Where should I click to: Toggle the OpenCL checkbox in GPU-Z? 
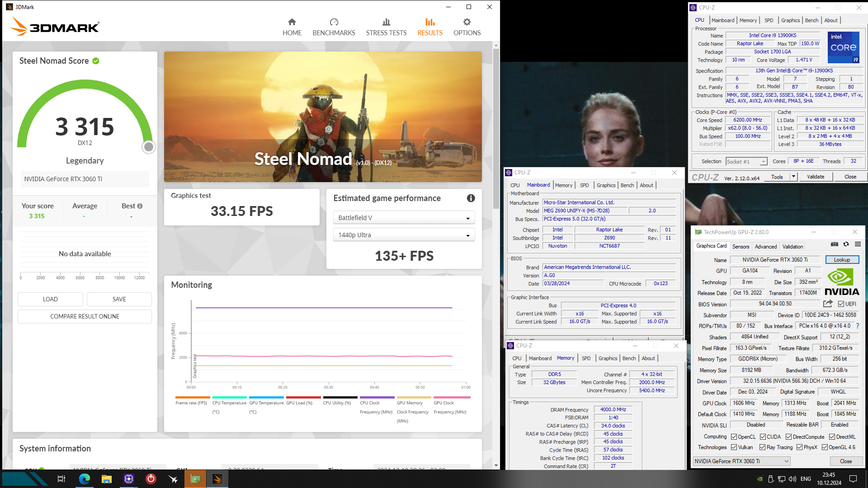tap(734, 437)
